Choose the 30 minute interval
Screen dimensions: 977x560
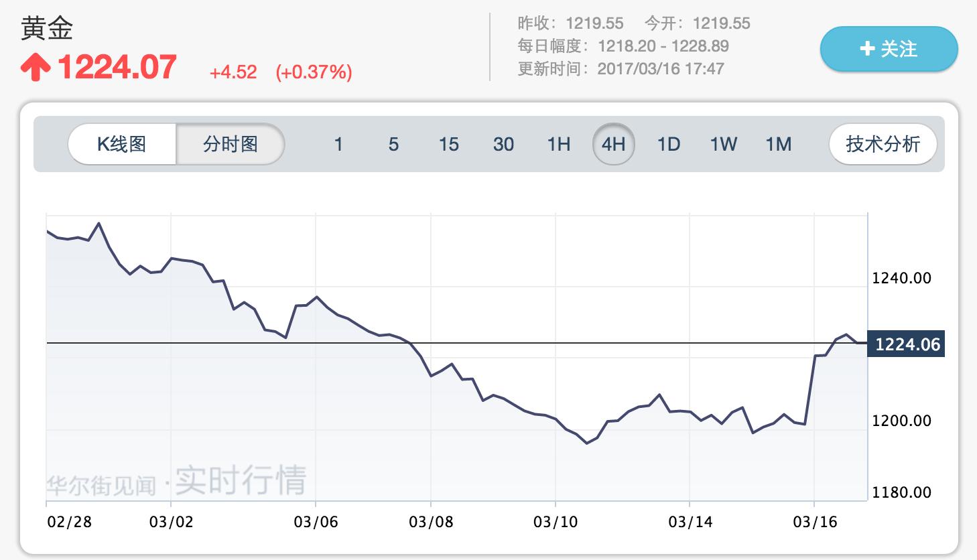(503, 144)
